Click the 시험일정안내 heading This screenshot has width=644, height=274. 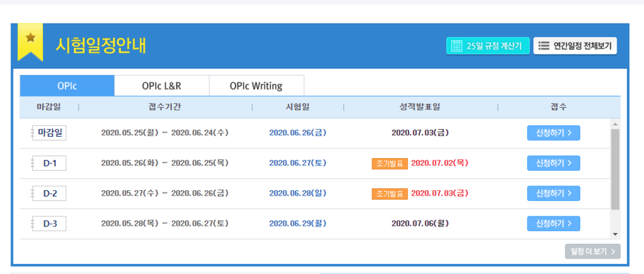point(100,46)
